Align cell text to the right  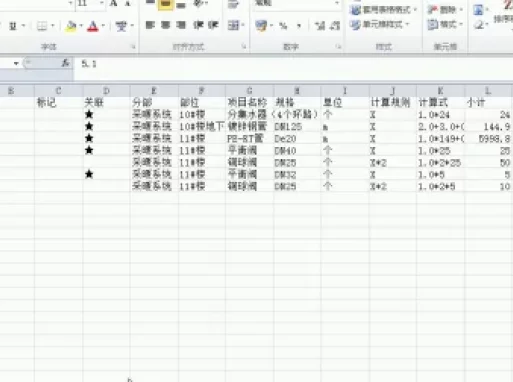[181, 25]
